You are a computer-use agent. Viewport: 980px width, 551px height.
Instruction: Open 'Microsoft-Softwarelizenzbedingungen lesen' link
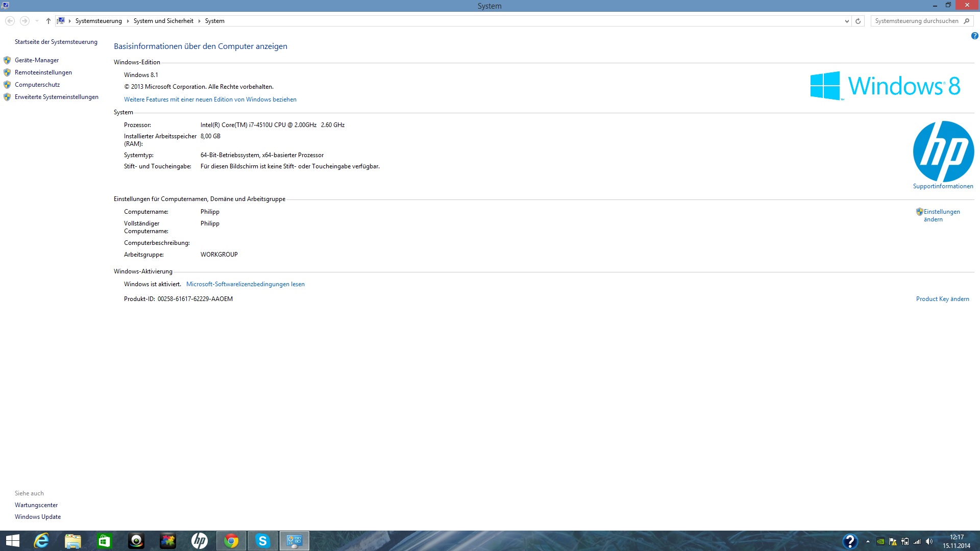pos(245,284)
